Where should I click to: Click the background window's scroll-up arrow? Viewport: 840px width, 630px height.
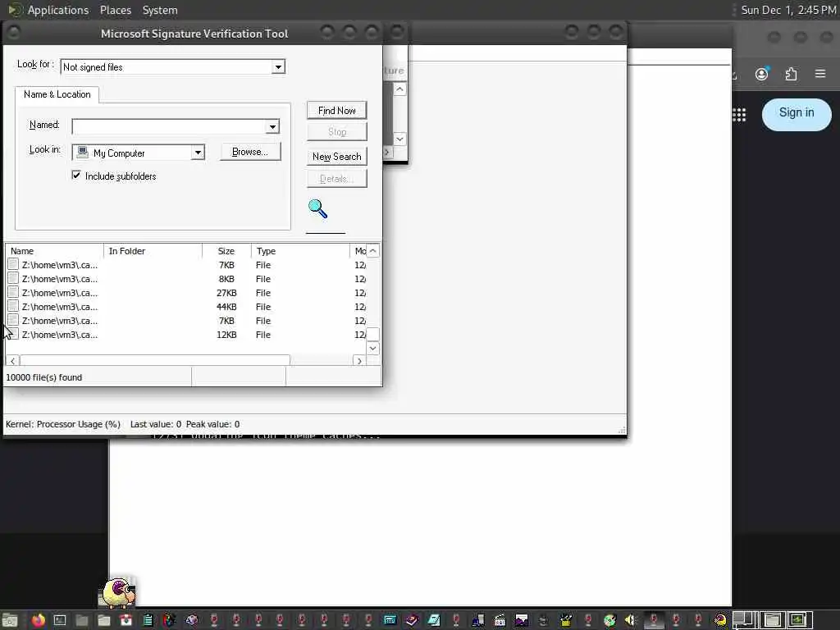tap(399, 89)
